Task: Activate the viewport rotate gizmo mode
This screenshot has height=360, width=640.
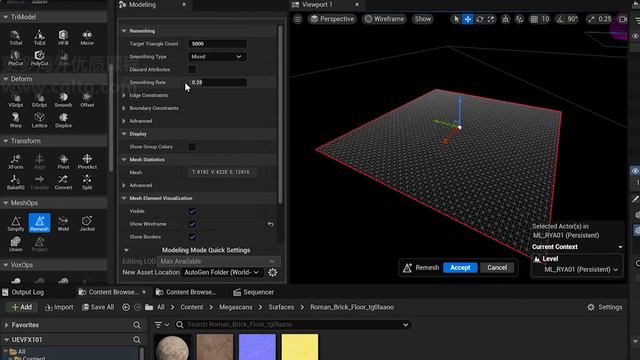Action: (480, 19)
